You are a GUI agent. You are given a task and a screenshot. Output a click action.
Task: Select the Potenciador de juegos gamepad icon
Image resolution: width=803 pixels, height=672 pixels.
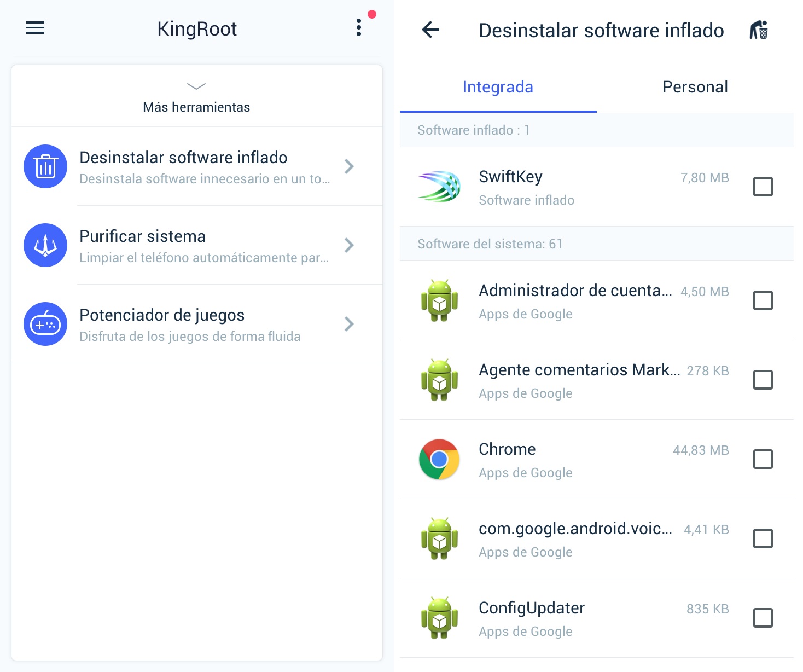[45, 324]
